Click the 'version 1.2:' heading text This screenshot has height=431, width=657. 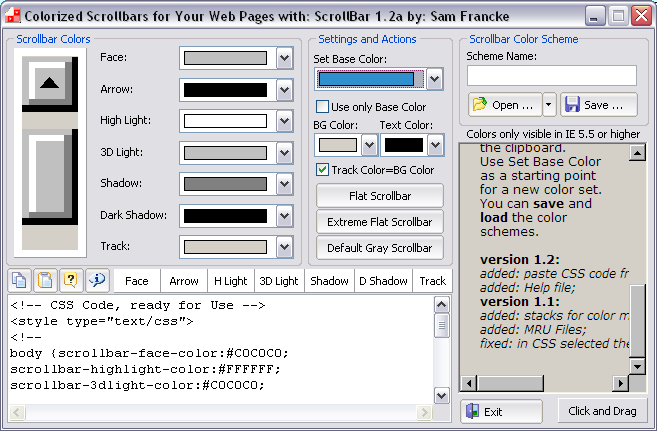tap(520, 260)
